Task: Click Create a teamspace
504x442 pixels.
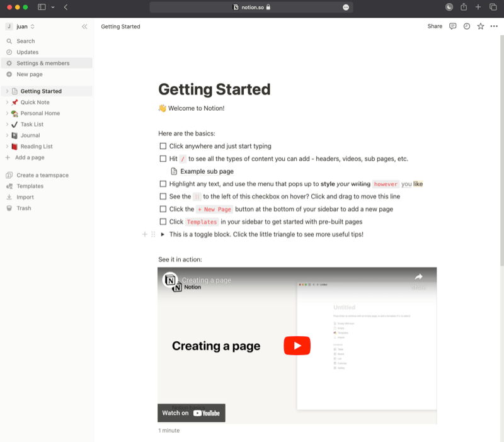Action: pyautogui.click(x=47, y=175)
